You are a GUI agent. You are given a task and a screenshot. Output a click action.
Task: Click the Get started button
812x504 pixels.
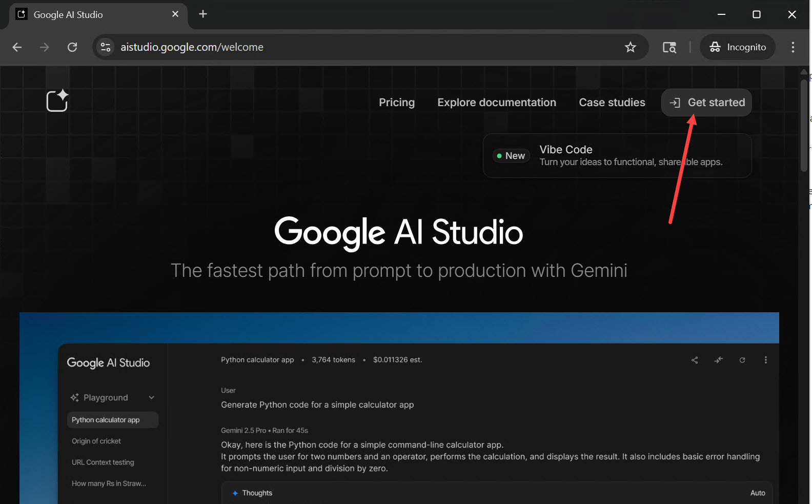point(706,103)
